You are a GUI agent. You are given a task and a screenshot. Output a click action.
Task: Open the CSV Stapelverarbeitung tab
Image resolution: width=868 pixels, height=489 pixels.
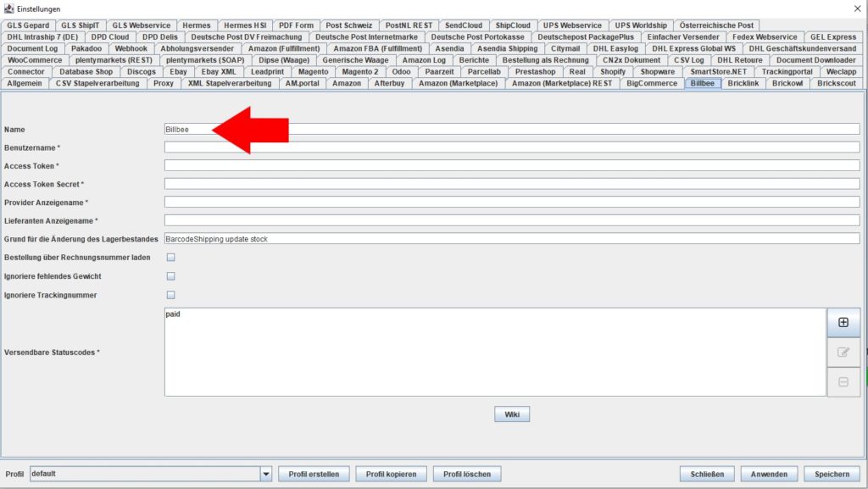coord(97,84)
